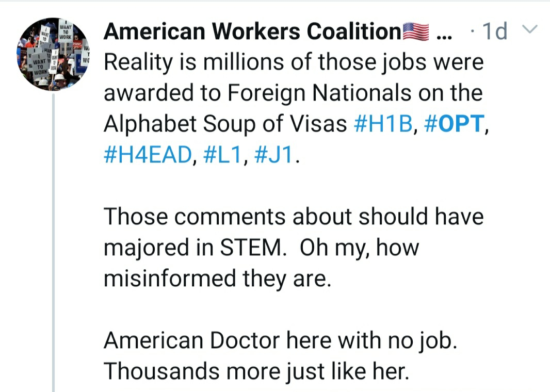Open the American Workers Coalition profile picture

pyautogui.click(x=53, y=54)
